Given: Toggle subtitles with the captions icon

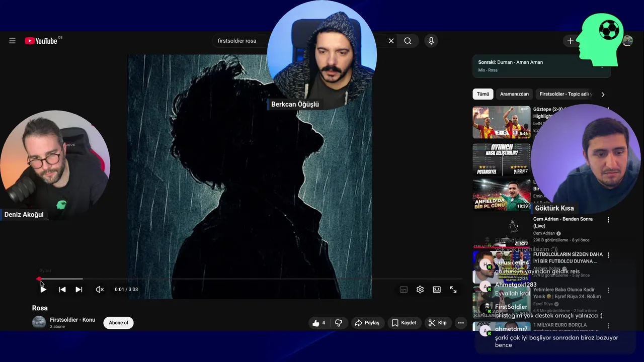Looking at the screenshot, I should 403,289.
